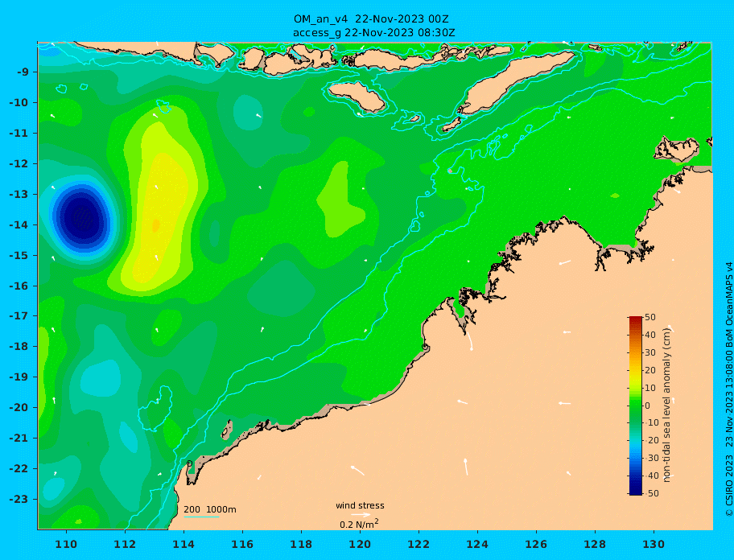Click the "wind stress" legend label
This screenshot has width=734, height=560.
360,506
